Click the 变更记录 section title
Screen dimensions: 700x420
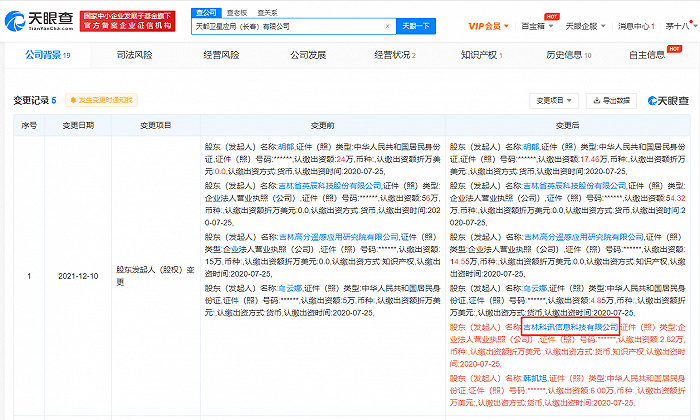pyautogui.click(x=34, y=100)
